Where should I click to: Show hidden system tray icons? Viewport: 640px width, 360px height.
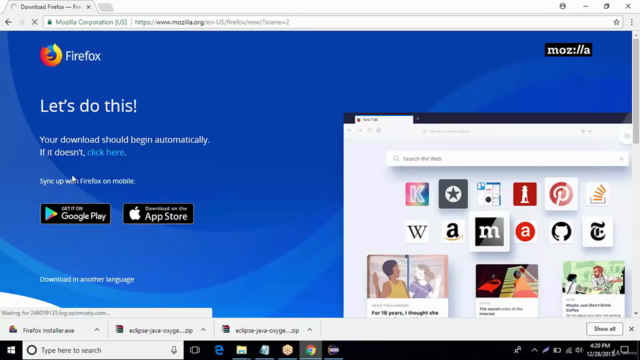[534, 350]
